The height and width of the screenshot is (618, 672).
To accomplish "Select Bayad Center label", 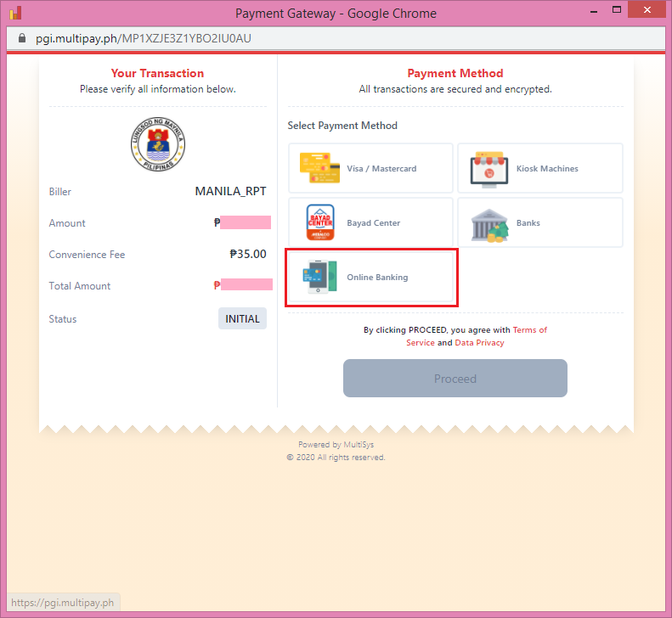I will 373,222.
